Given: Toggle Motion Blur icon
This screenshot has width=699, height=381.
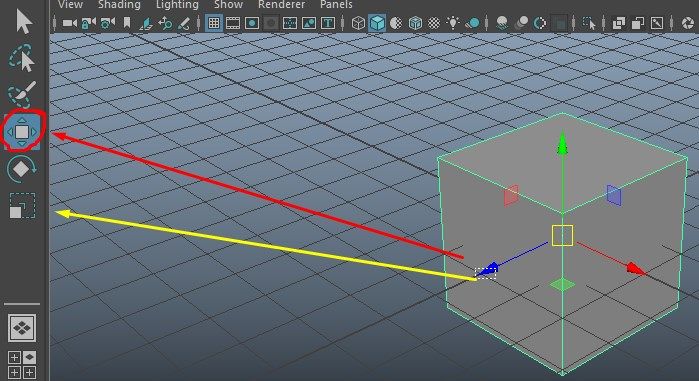Looking at the screenshot, I should [521, 23].
